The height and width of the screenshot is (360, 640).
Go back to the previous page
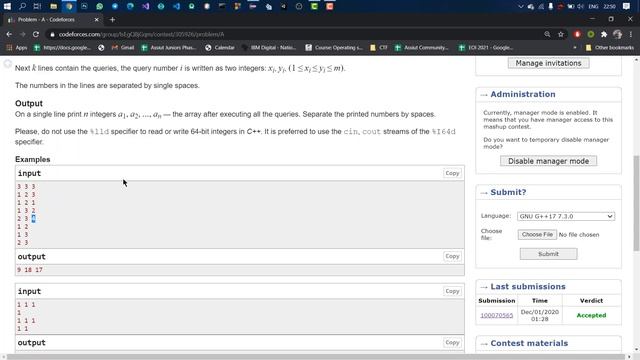9,34
